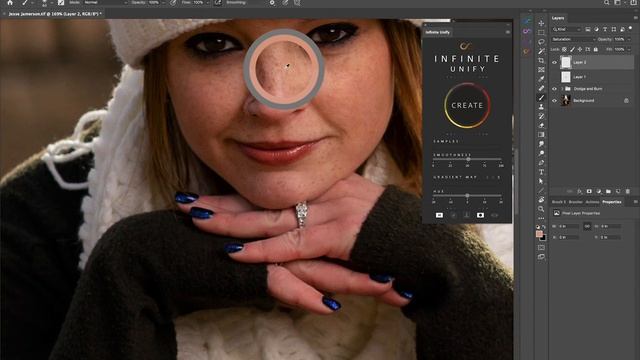The height and width of the screenshot is (360, 640).
Task: Open brush Mode dropdown in options bar
Action: [x=105, y=2]
